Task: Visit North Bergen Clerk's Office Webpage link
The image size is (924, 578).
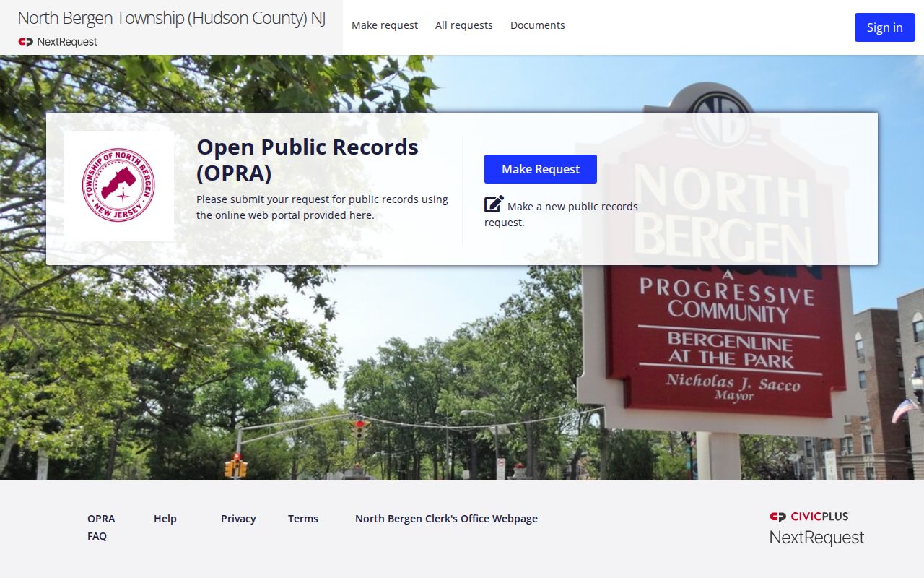Action: [446, 519]
